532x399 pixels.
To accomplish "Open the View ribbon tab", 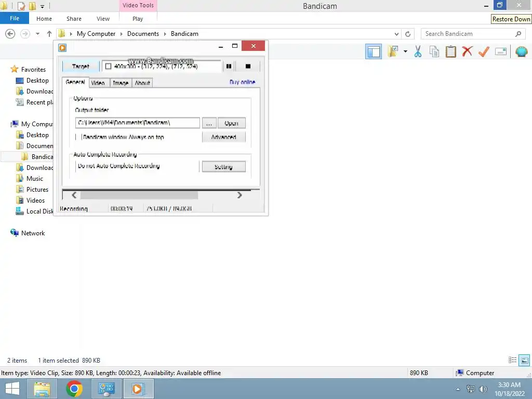I will point(103,19).
